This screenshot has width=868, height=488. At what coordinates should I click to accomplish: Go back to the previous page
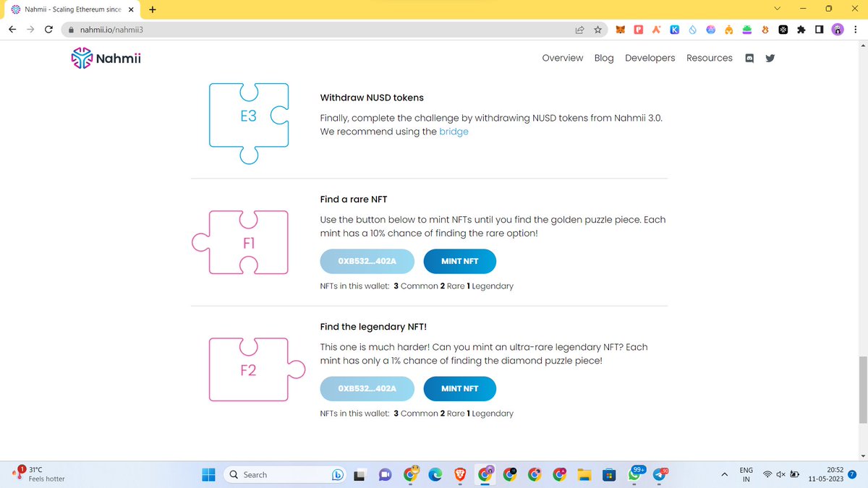tap(12, 30)
